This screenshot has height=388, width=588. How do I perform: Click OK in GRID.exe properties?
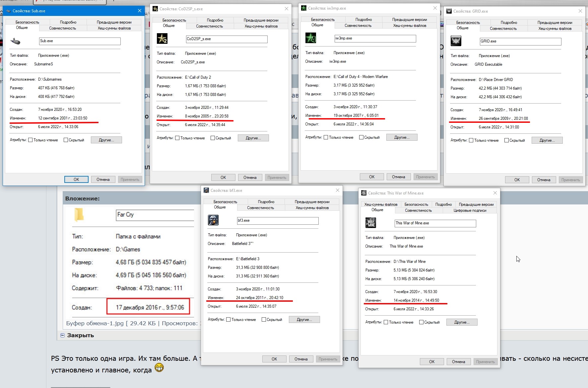tap(517, 180)
